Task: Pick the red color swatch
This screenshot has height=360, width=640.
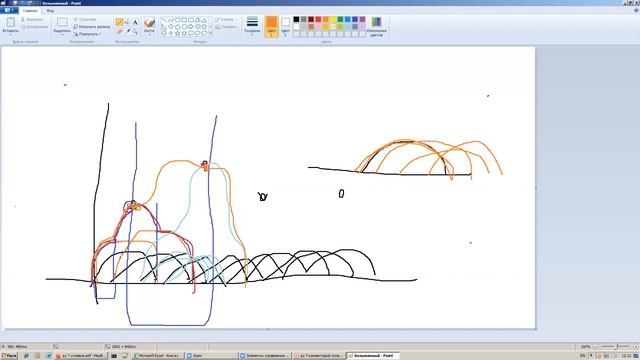Action: pyautogui.click(x=318, y=19)
